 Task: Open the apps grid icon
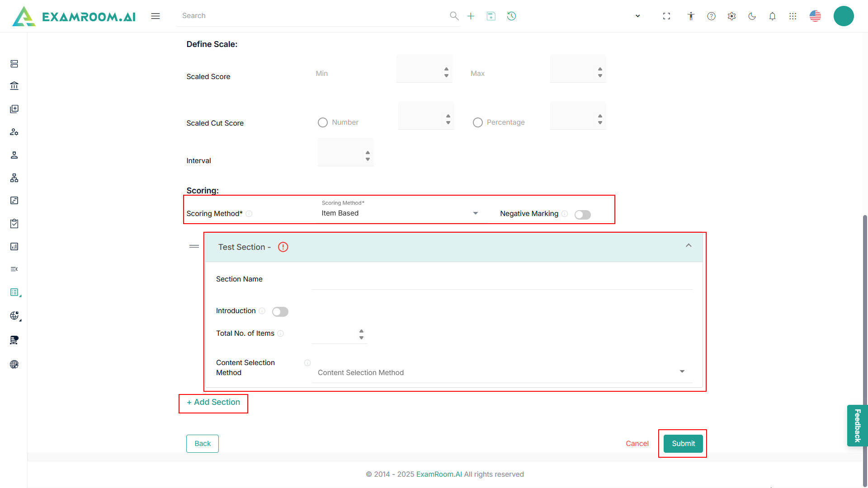[793, 16]
